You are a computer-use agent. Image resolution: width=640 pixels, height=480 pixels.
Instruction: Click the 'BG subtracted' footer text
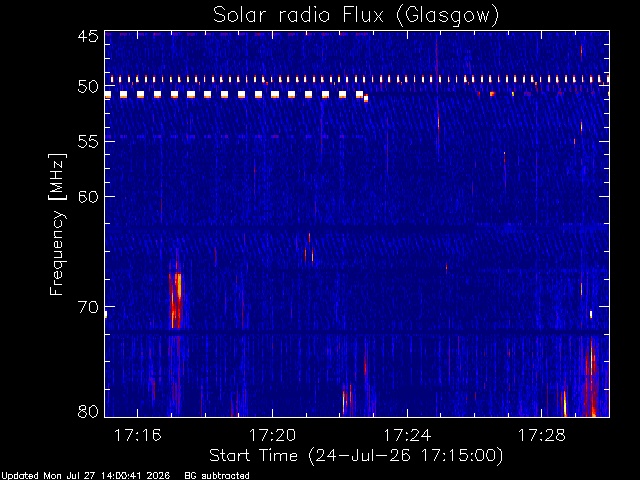point(217,476)
